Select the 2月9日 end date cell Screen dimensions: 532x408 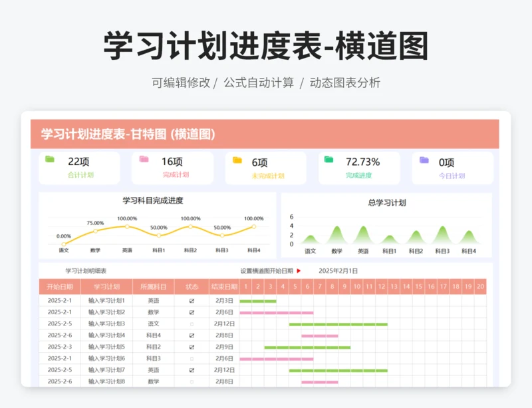224,347
